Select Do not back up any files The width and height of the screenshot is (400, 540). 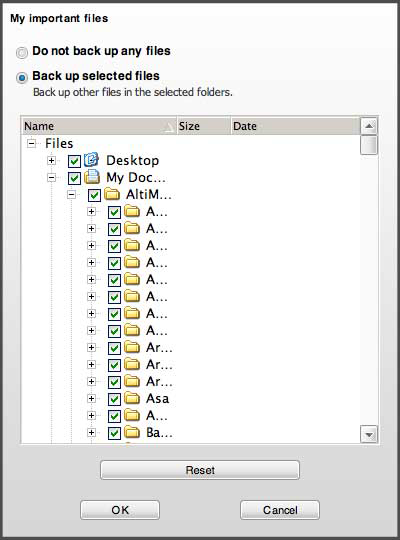coord(22,52)
